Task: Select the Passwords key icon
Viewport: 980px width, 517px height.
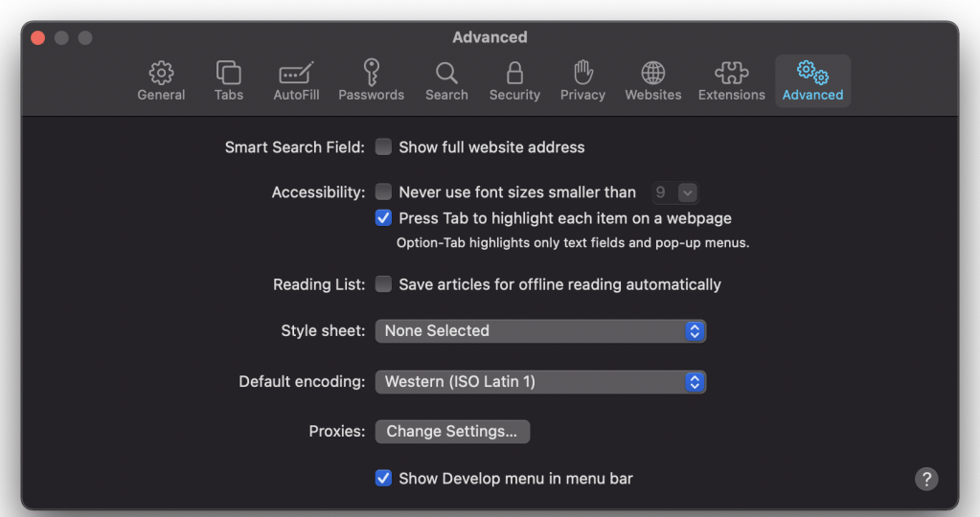Action: (371, 73)
